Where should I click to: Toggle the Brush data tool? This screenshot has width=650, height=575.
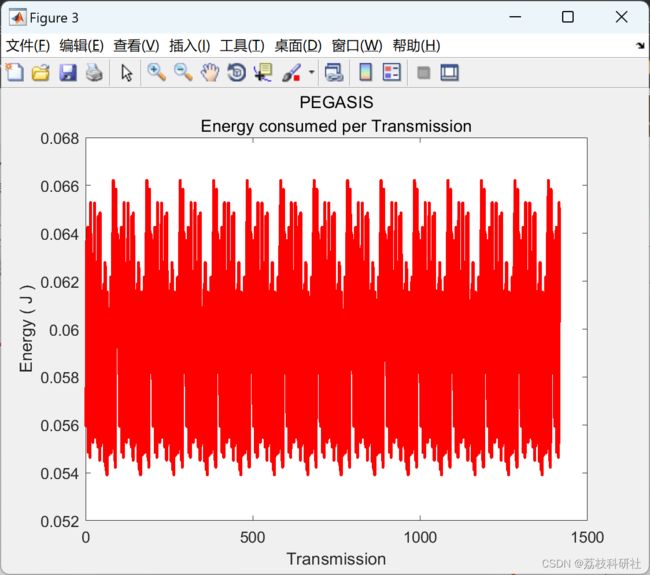click(291, 73)
